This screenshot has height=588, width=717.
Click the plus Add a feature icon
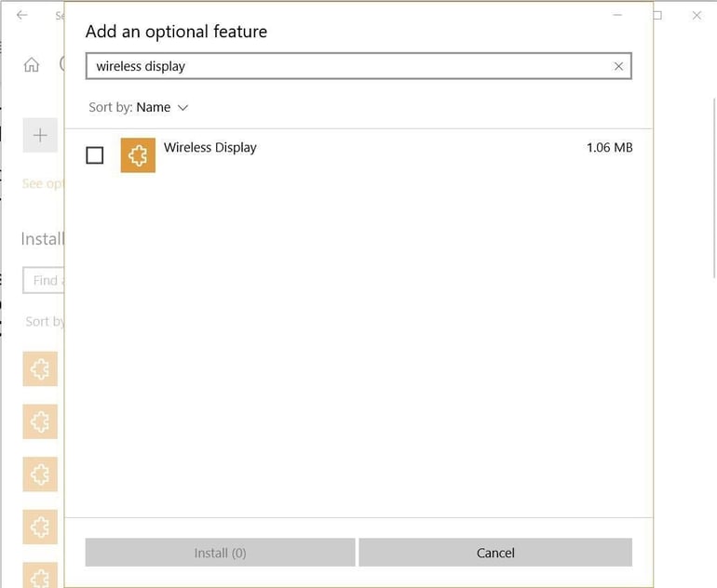[x=40, y=136]
